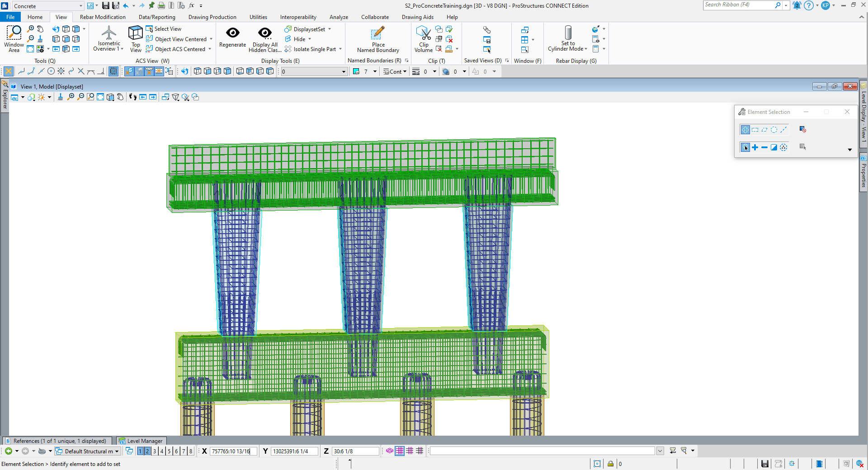Toggle view number 5 on

coord(169,451)
